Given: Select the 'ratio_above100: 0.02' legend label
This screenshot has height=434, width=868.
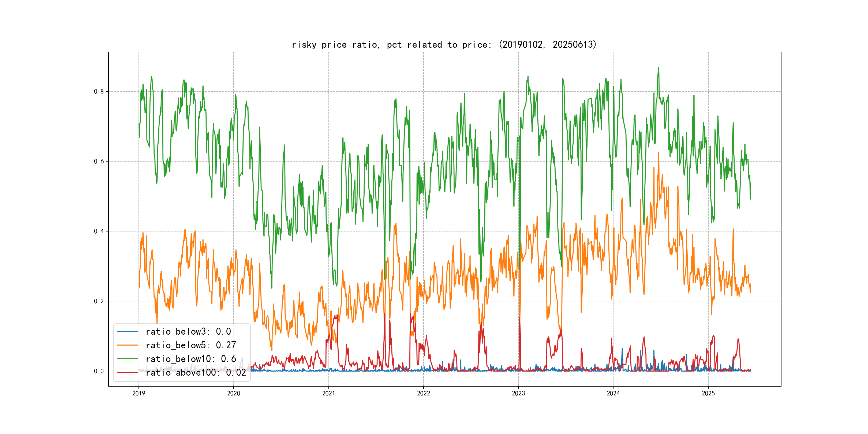Looking at the screenshot, I should (x=196, y=372).
